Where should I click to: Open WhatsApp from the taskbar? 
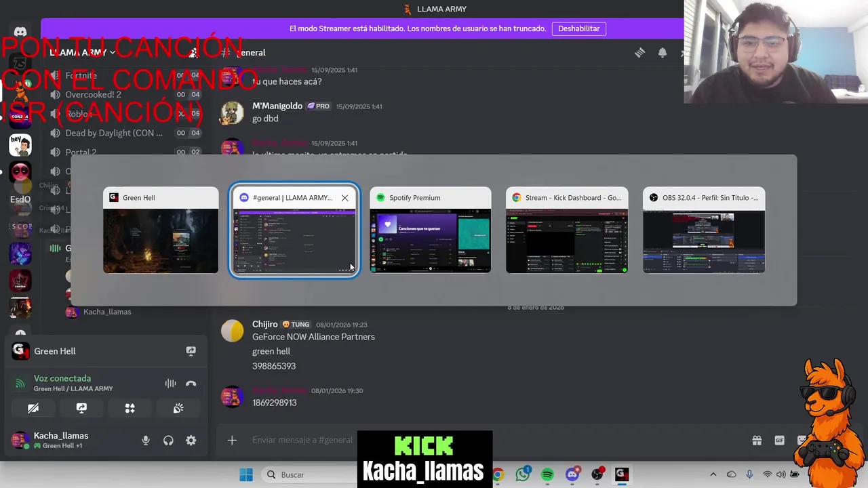point(523,474)
